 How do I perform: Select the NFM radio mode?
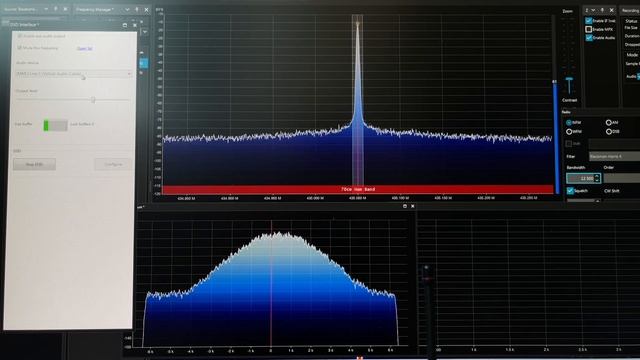[x=569, y=122]
